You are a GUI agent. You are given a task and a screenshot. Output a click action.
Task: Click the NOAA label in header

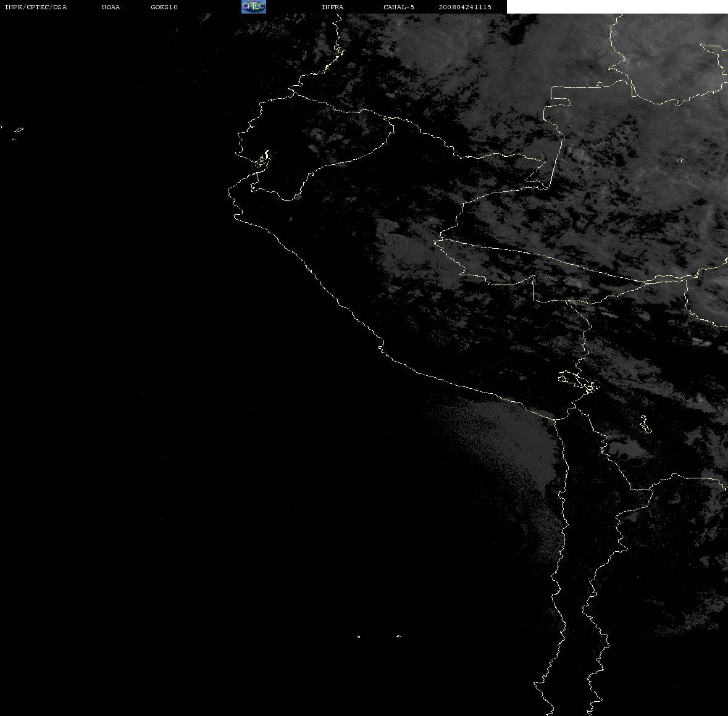click(x=111, y=7)
